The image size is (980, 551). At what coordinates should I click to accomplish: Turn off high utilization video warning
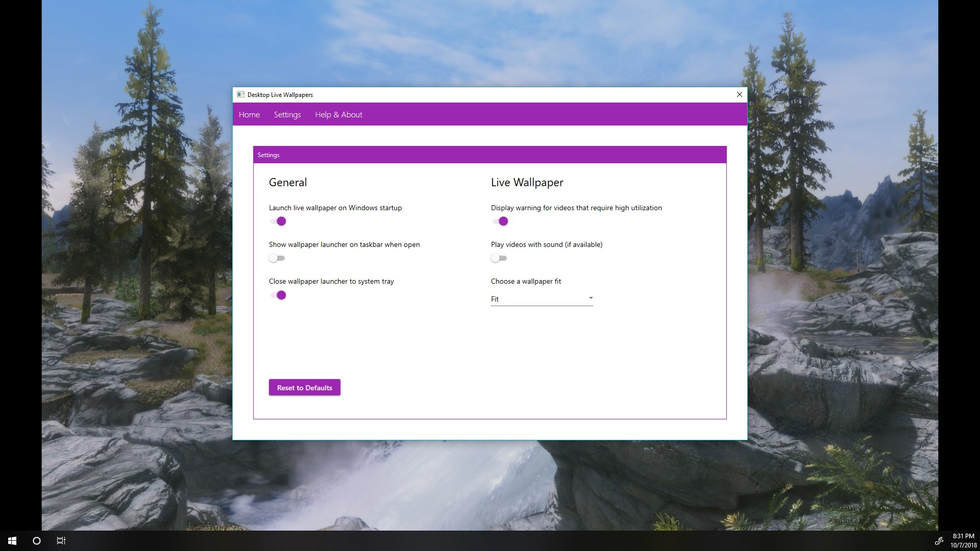point(500,221)
